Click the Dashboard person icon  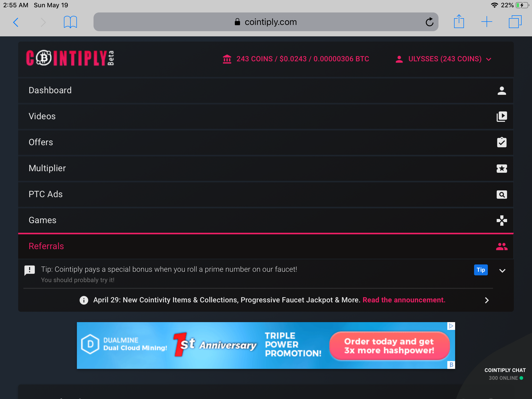pyautogui.click(x=502, y=91)
